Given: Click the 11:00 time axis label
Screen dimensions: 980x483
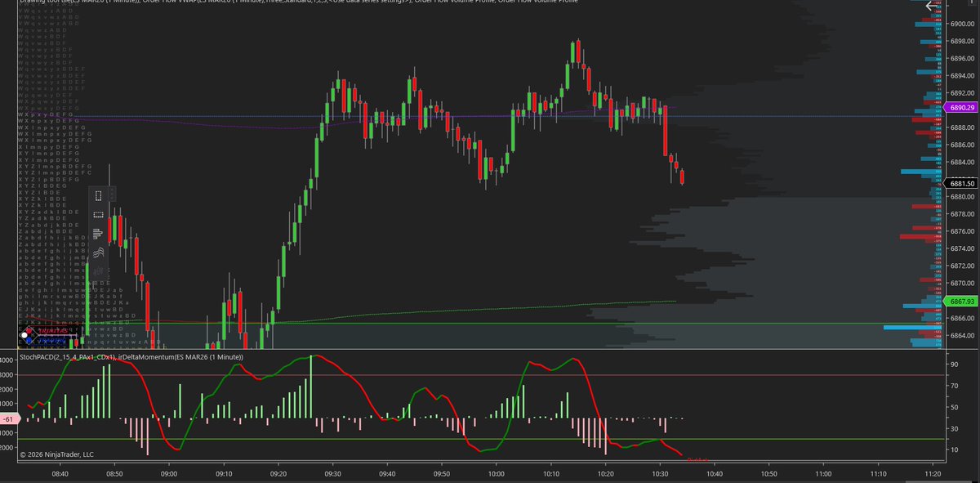Looking at the screenshot, I should coord(824,473).
